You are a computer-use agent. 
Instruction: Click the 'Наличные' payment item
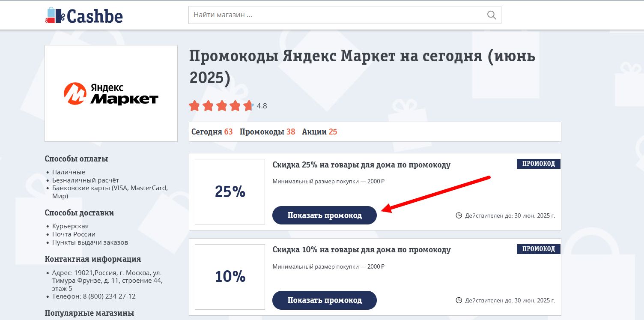coord(69,172)
